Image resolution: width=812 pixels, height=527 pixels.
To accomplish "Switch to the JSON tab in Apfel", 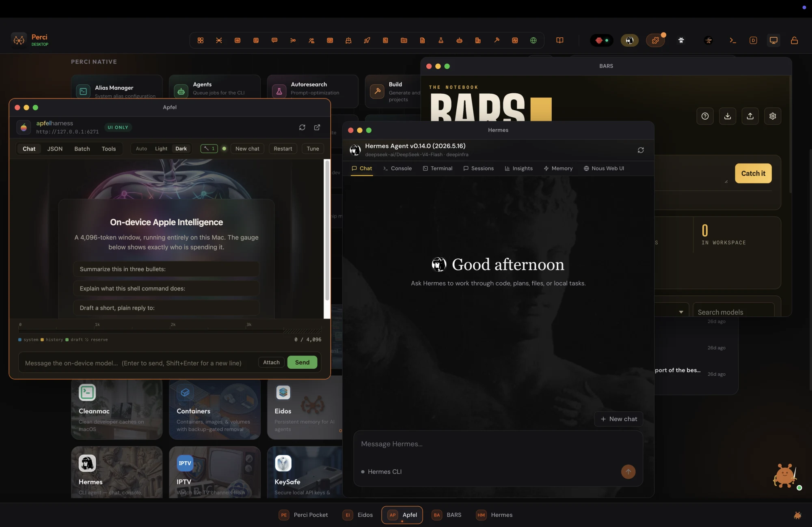I will point(55,149).
